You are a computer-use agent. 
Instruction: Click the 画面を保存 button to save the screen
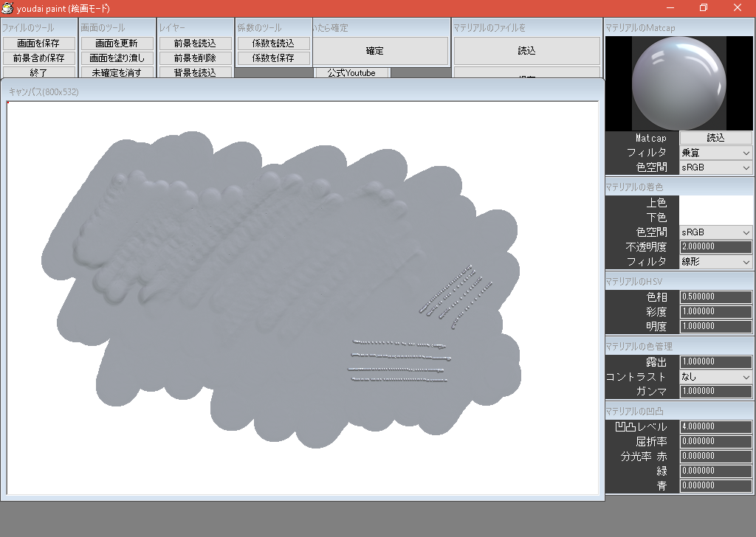[x=41, y=43]
